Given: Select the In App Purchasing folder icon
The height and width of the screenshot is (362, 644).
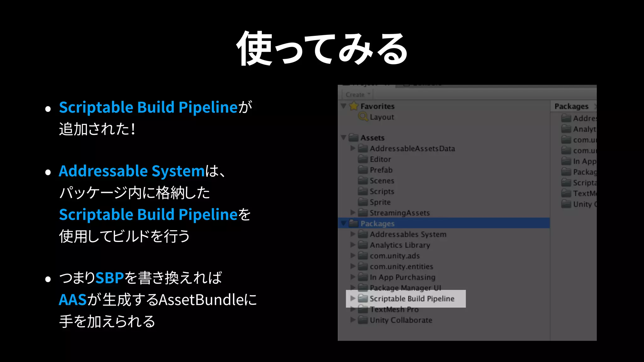Looking at the screenshot, I should coord(363,277).
